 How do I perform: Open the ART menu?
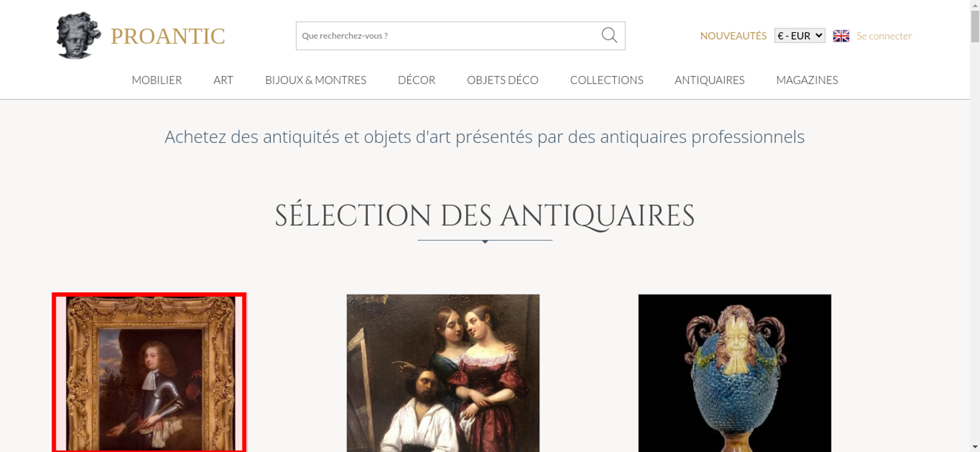[223, 80]
